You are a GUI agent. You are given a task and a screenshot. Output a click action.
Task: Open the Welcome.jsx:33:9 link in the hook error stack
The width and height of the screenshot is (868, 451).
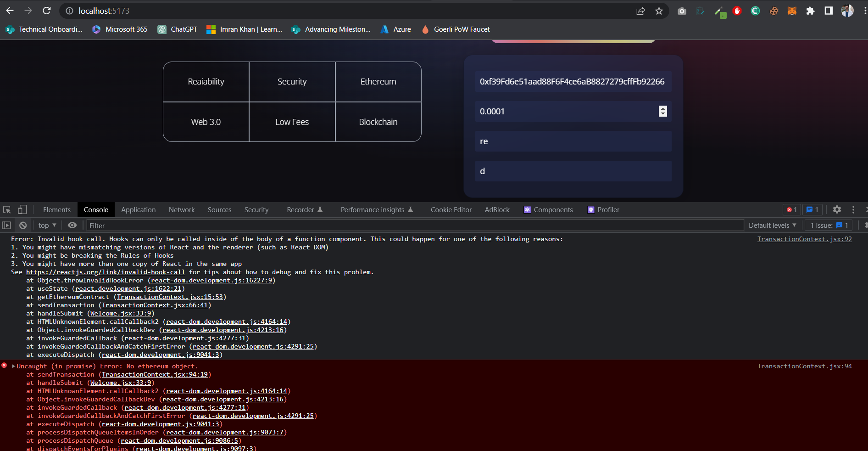click(x=121, y=314)
